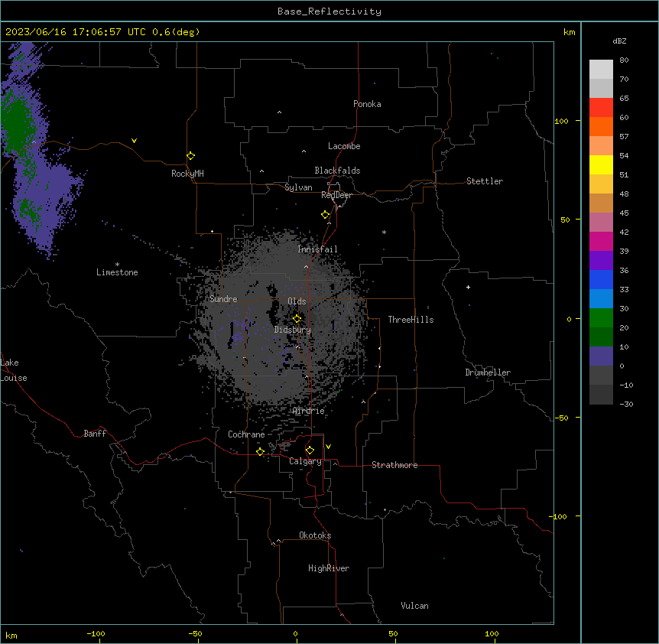
Task: Click the Base_Reflectivity title
Action: tap(329, 11)
